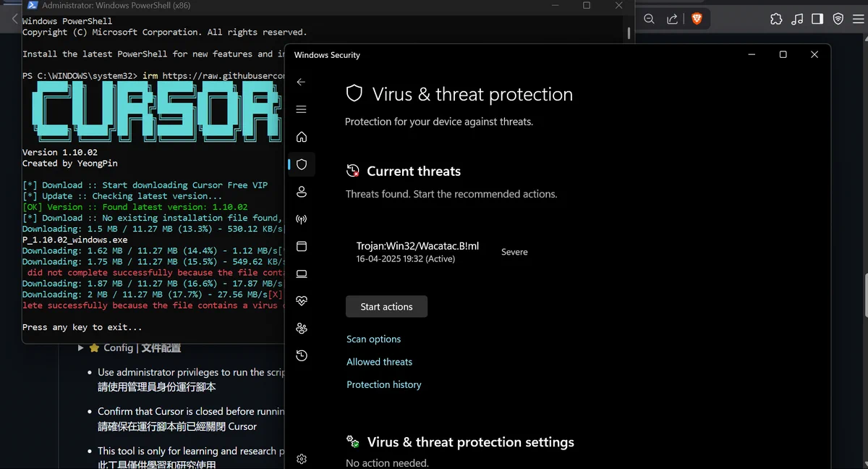Open Family options sidebar icon
Image resolution: width=868 pixels, height=469 pixels.
point(302,328)
